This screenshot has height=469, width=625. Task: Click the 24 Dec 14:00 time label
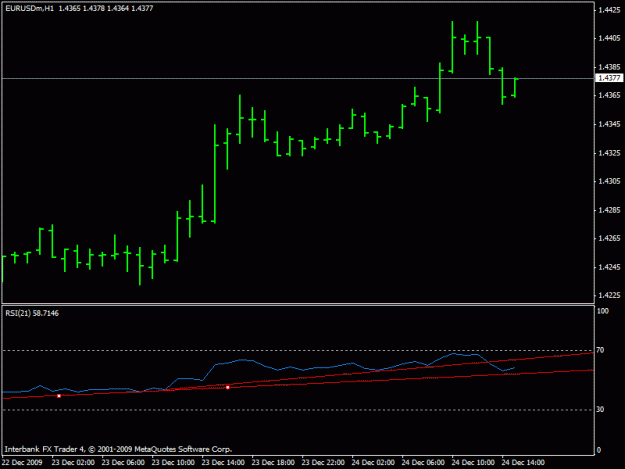523,462
